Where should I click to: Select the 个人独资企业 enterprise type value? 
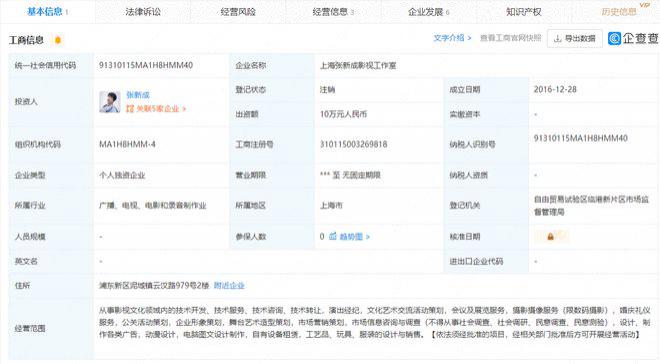click(122, 175)
